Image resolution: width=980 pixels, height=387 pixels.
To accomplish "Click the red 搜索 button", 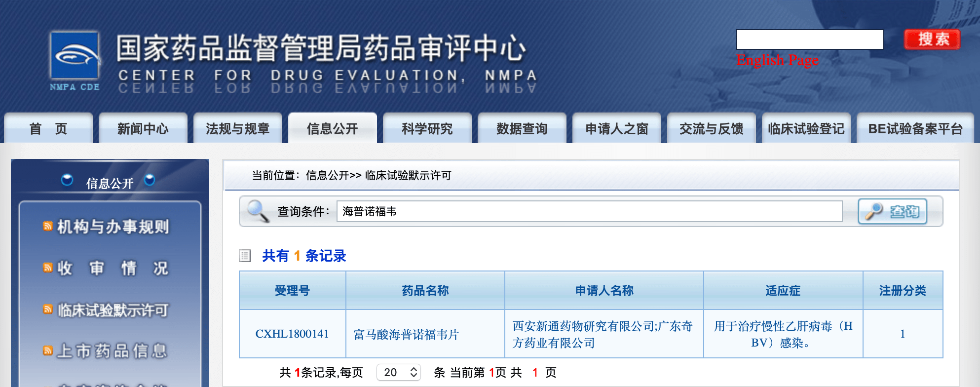I will (932, 39).
